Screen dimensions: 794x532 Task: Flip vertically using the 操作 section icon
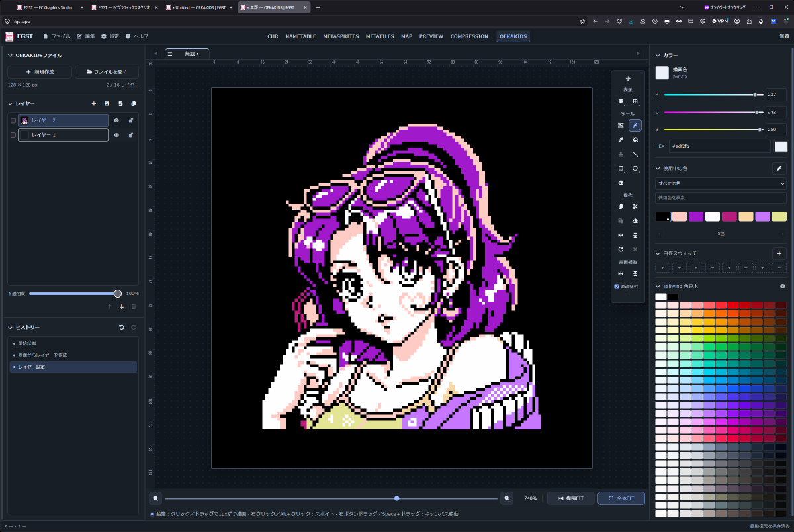click(x=635, y=236)
